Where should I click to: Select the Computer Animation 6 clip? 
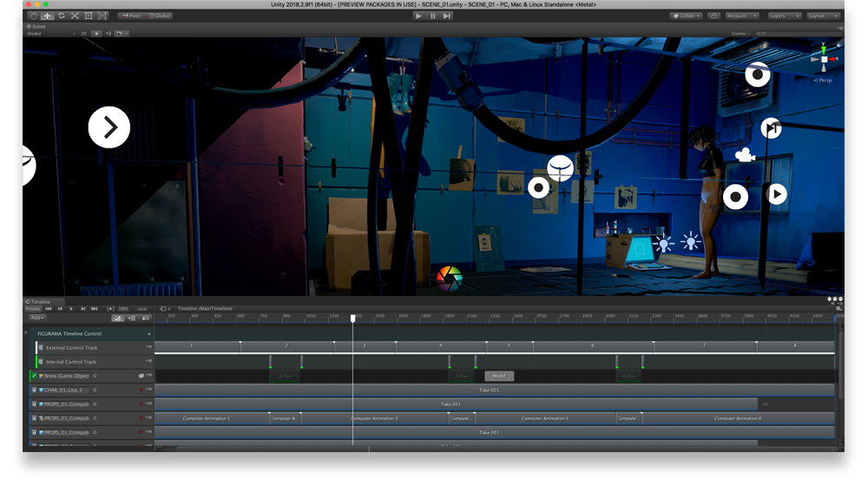click(737, 418)
